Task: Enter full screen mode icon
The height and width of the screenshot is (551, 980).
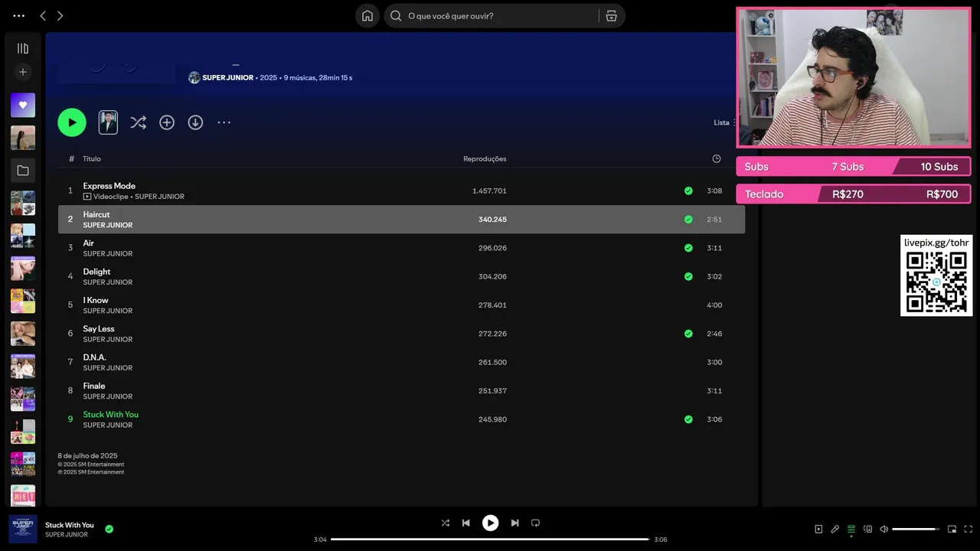Action: tap(969, 529)
